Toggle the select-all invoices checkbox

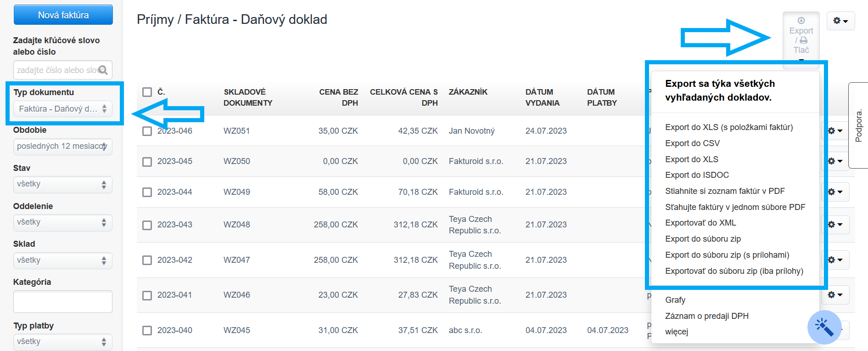[147, 92]
